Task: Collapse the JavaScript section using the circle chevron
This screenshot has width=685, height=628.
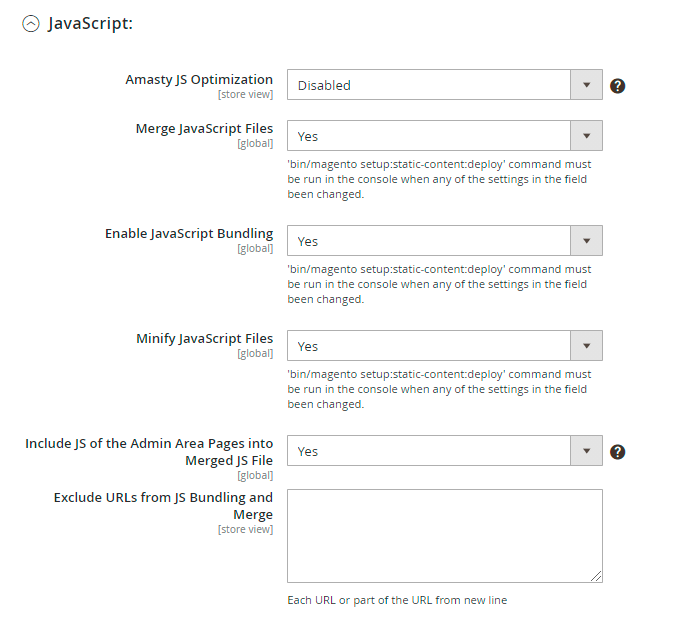Action: point(31,24)
